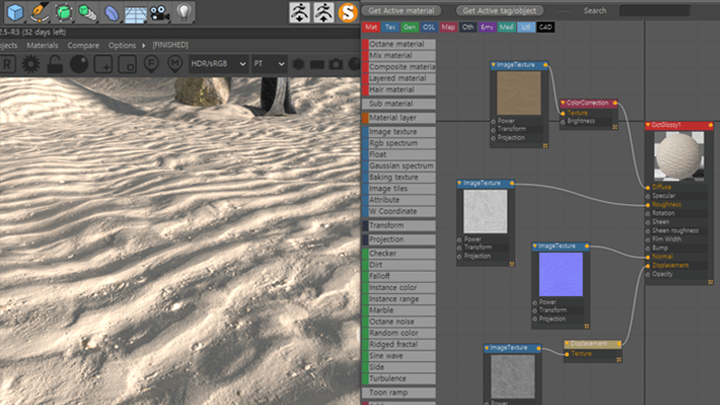Open the cloner array tool
Viewport: 720px width, 405px height.
pyautogui.click(x=87, y=12)
